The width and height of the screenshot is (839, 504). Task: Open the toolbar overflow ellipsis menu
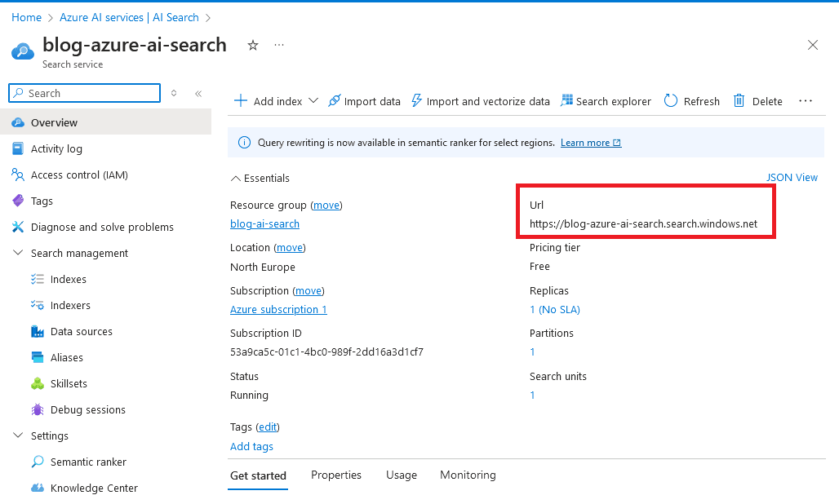(x=806, y=101)
